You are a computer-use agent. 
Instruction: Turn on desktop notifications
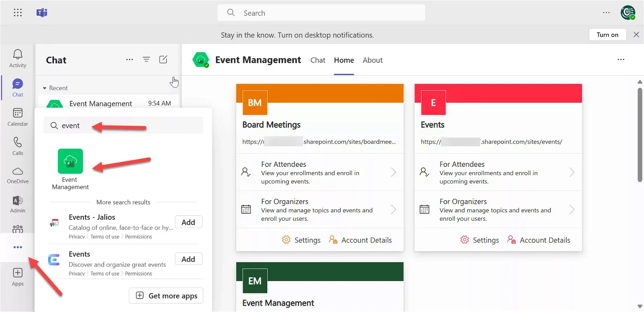click(x=607, y=35)
